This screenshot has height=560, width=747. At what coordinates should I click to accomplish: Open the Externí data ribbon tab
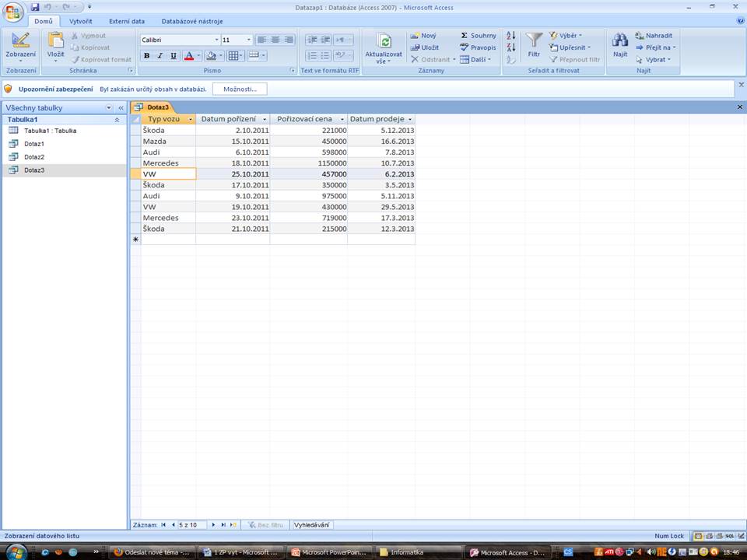click(x=126, y=22)
